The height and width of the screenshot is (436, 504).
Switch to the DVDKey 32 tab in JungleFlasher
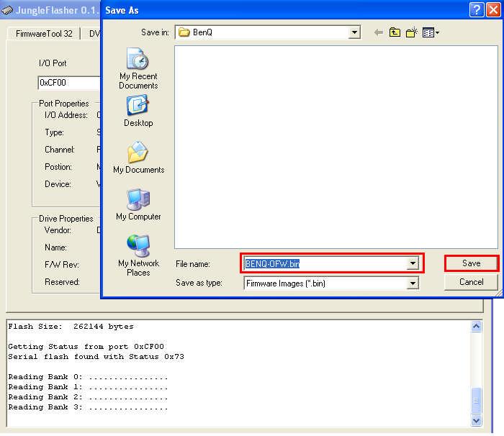pyautogui.click(x=91, y=33)
